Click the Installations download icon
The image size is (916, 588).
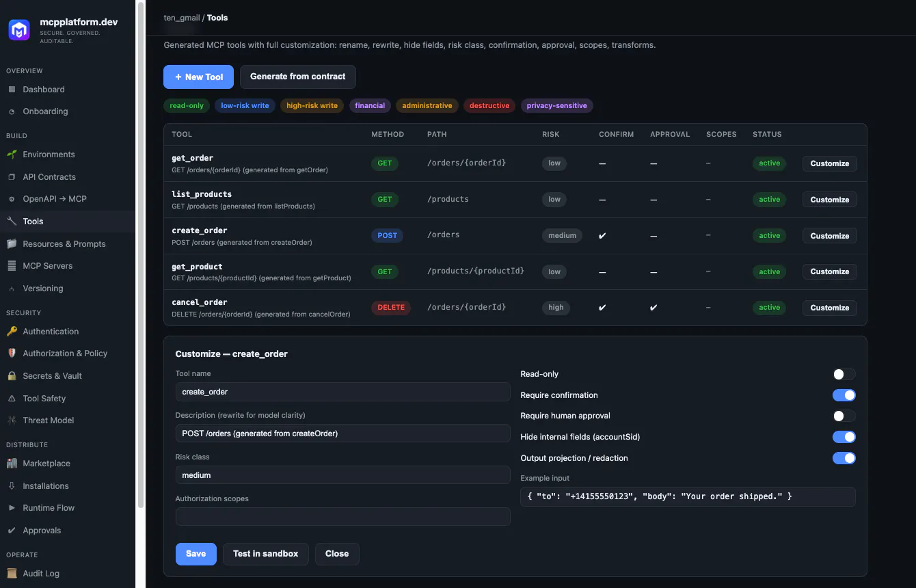[x=12, y=486]
